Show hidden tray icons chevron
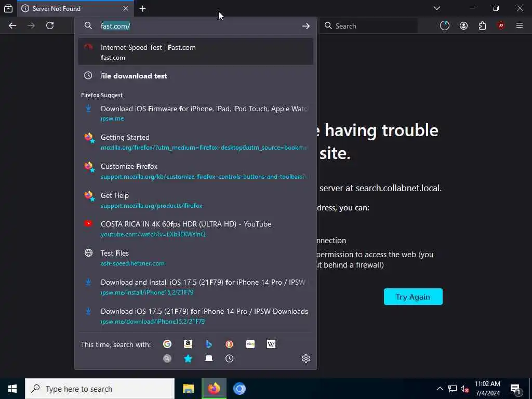This screenshot has width=532, height=399. pos(440,389)
